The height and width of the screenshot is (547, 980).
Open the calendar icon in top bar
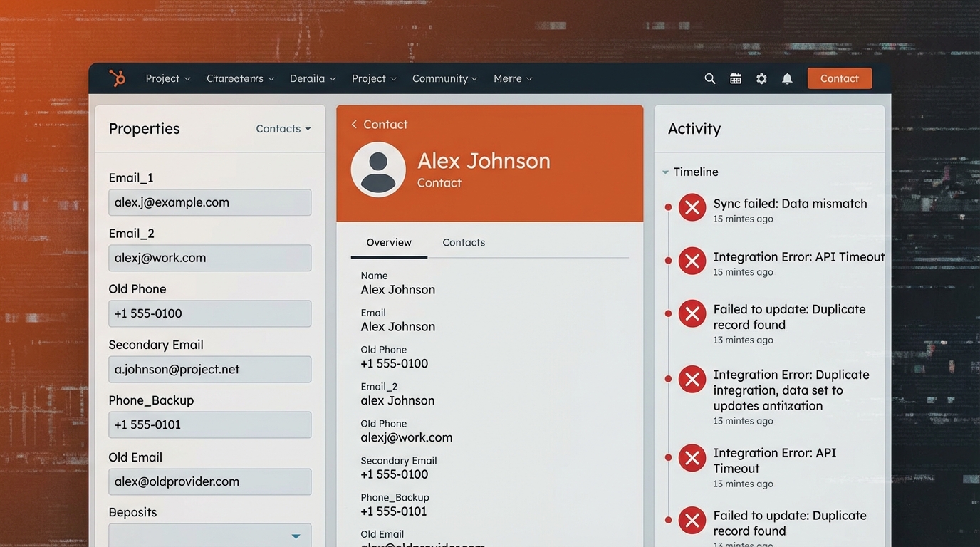736,78
